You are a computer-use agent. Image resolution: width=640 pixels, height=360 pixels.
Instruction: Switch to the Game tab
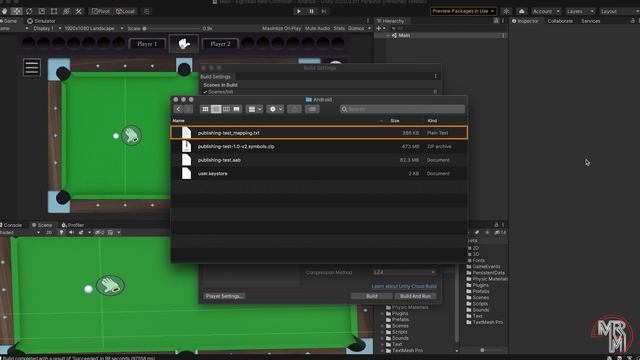coord(9,21)
